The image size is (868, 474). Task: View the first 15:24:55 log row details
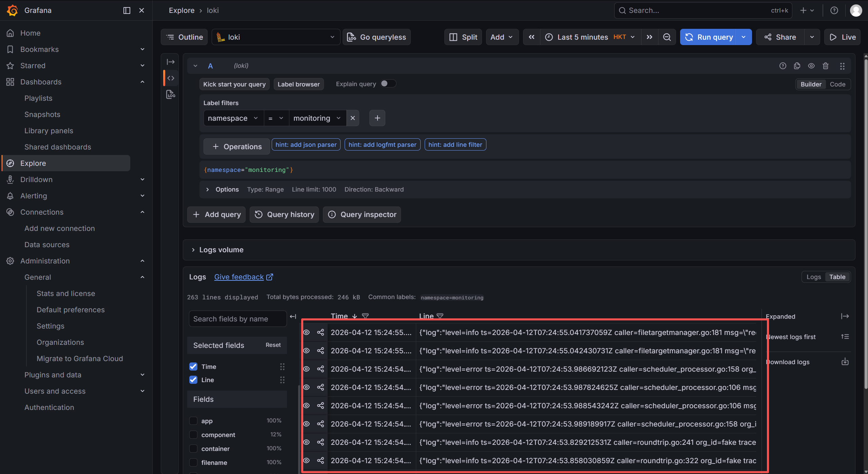pyautogui.click(x=307, y=332)
